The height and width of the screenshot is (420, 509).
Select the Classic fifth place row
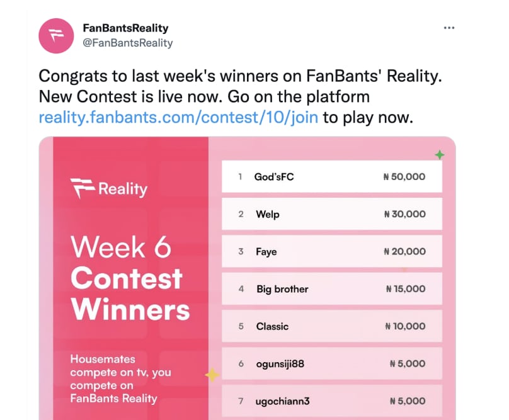pyautogui.click(x=331, y=326)
